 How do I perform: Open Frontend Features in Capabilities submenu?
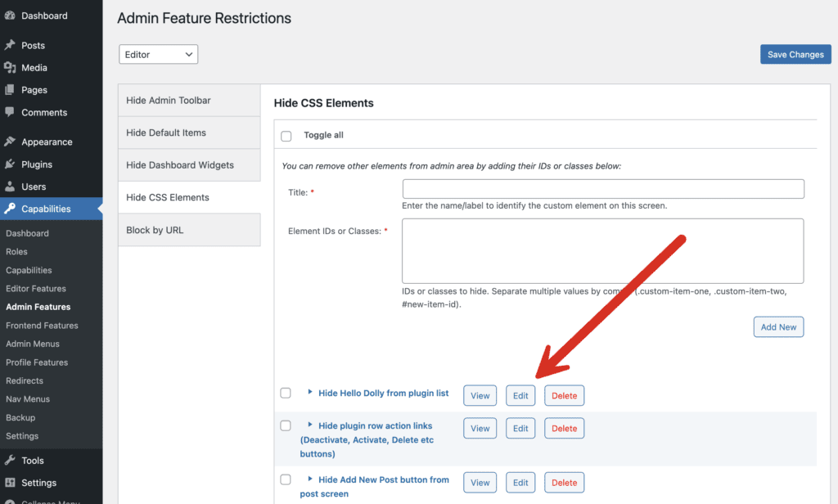[x=42, y=326]
